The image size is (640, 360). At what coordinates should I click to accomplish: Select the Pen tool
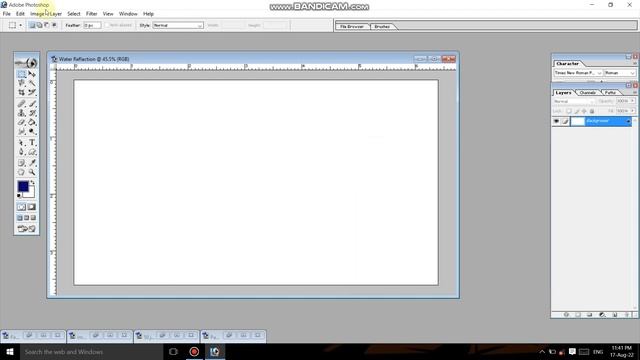[21, 152]
